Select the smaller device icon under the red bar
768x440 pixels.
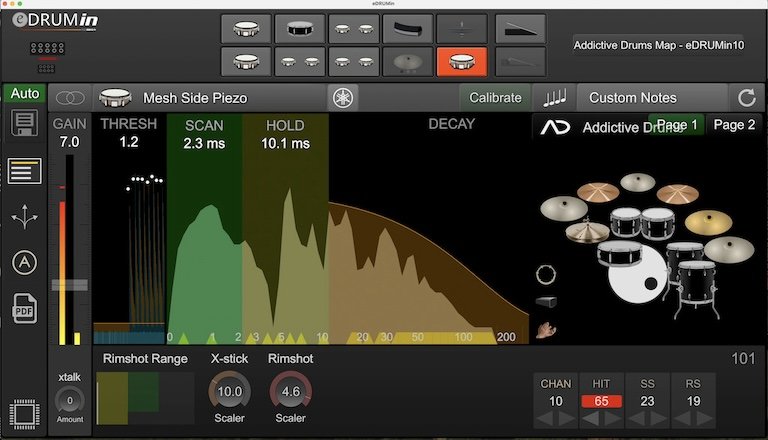(47, 69)
